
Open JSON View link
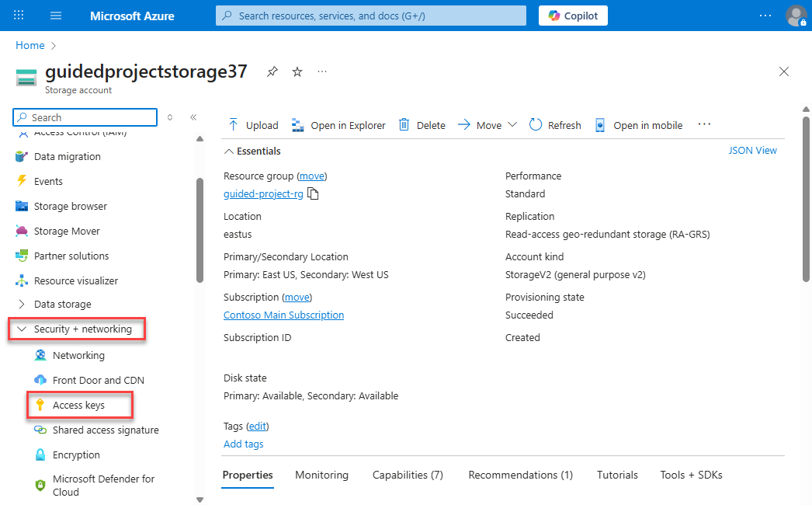752,151
